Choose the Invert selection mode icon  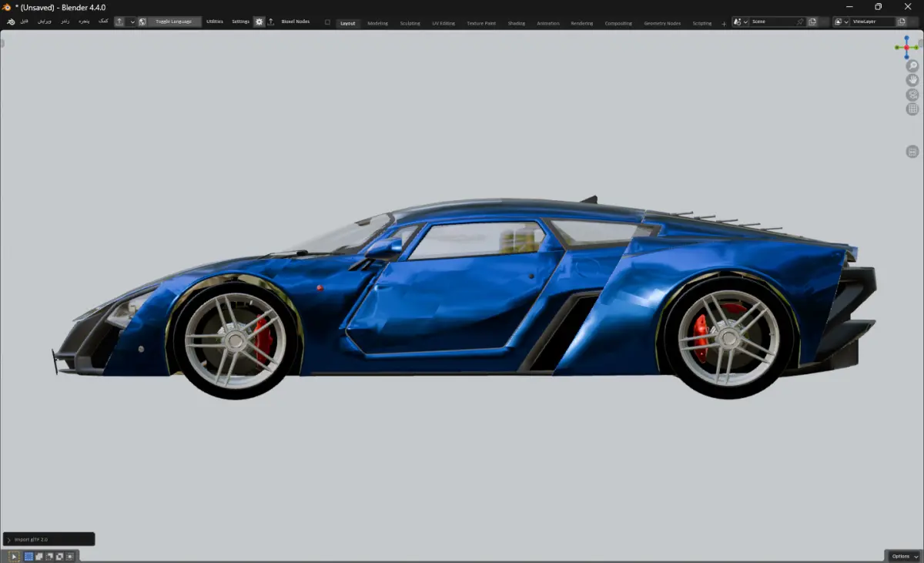point(59,556)
